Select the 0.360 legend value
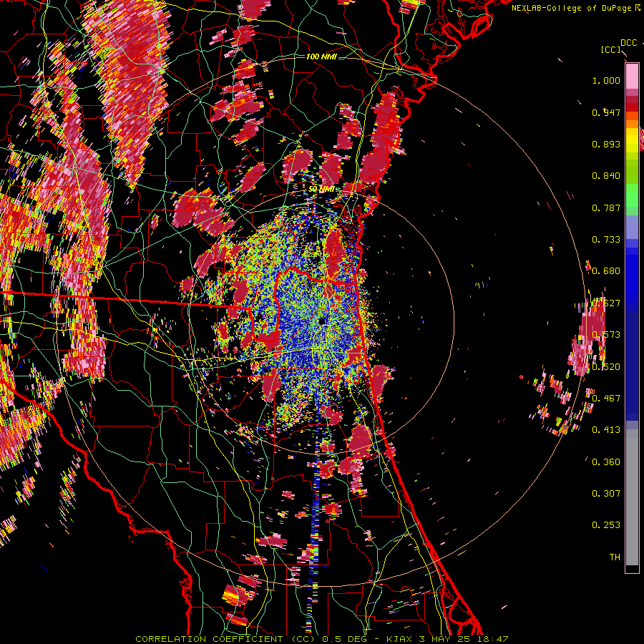Viewport: 644px width, 644px height. click(606, 462)
